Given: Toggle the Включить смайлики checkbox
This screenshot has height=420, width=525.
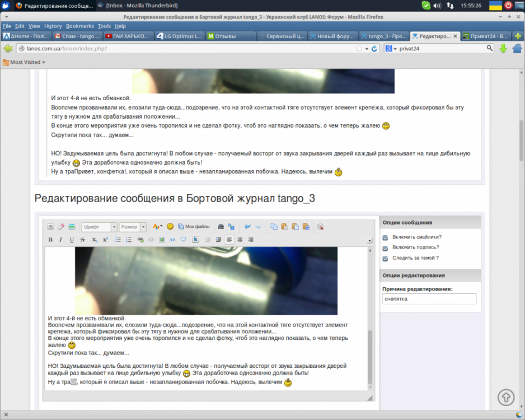Looking at the screenshot, I should [385, 237].
